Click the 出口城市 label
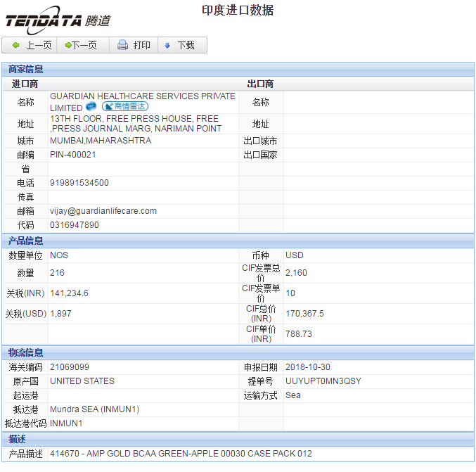The height and width of the screenshot is (472, 476). coord(260,141)
